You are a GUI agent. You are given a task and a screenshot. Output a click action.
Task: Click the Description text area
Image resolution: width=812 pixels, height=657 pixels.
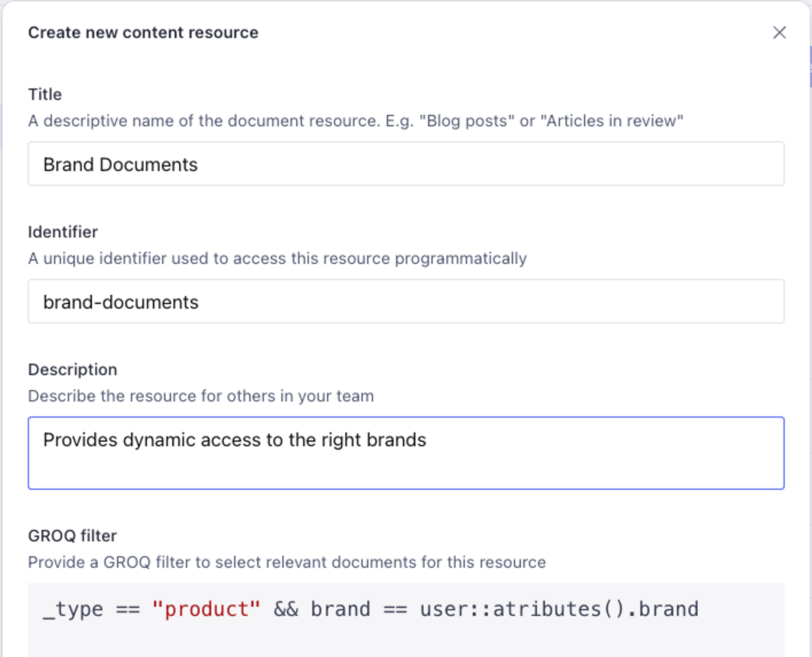(406, 453)
